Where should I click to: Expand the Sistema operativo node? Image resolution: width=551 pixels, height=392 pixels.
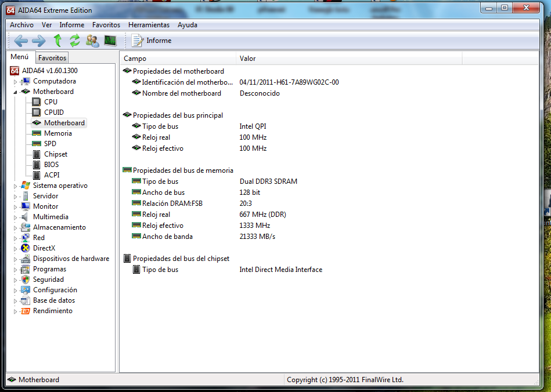15,186
